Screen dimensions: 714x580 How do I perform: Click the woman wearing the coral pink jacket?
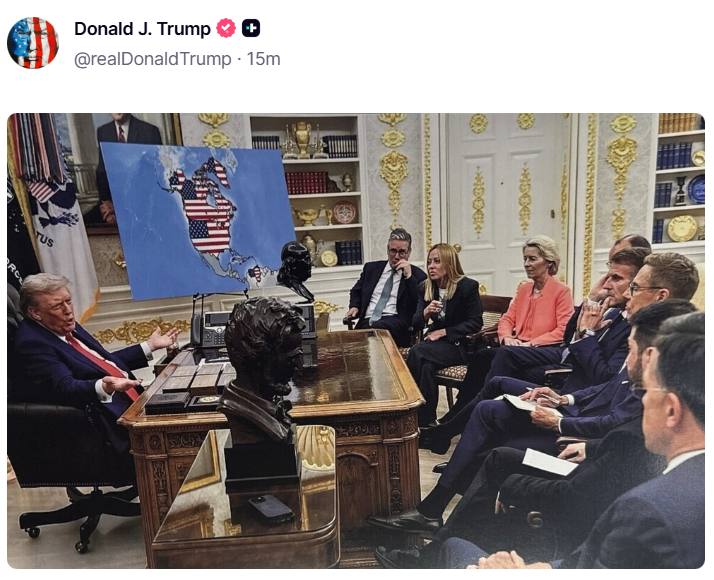pyautogui.click(x=536, y=293)
